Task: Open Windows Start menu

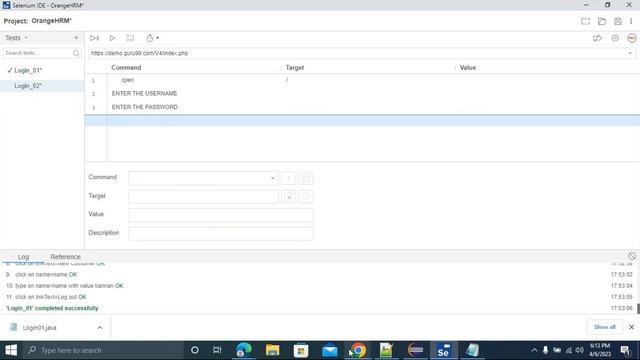Action: 11,350
